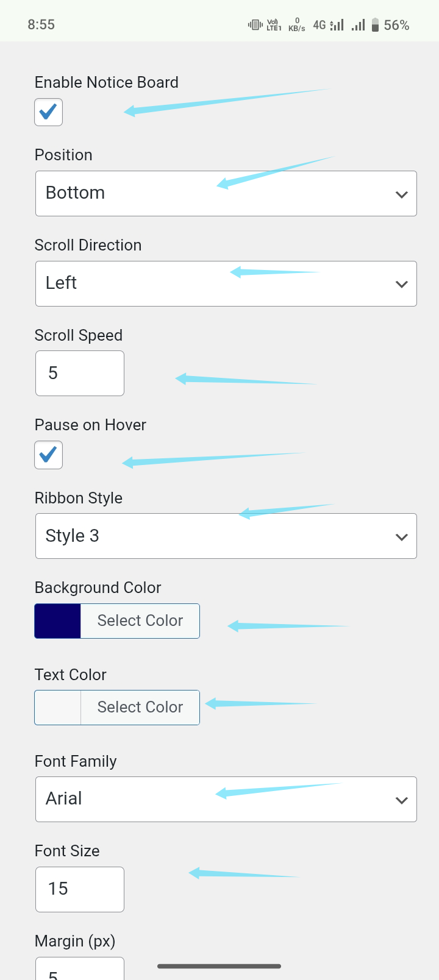Open the Position dropdown showing Bottom

226,194
